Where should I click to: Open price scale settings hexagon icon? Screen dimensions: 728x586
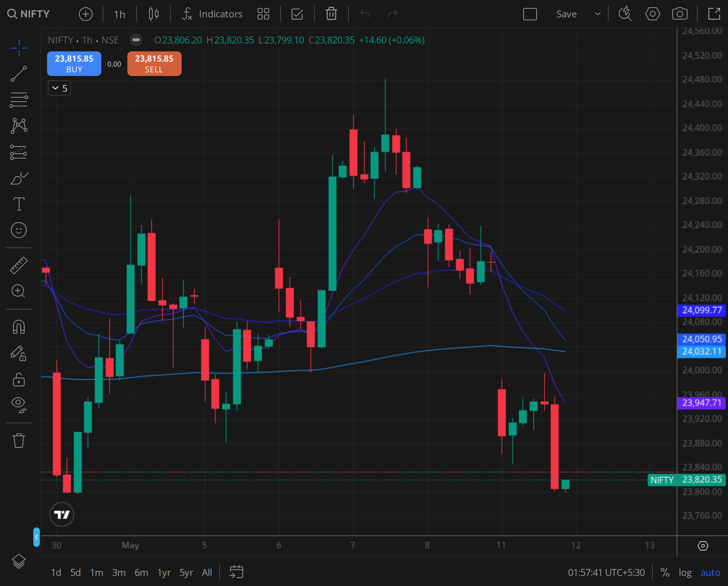703,546
